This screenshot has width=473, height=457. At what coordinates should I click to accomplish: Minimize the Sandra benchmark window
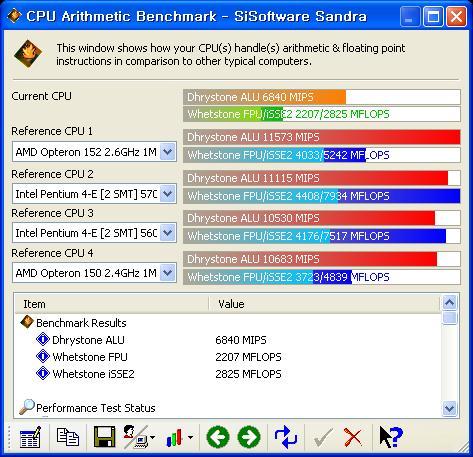click(x=410, y=16)
